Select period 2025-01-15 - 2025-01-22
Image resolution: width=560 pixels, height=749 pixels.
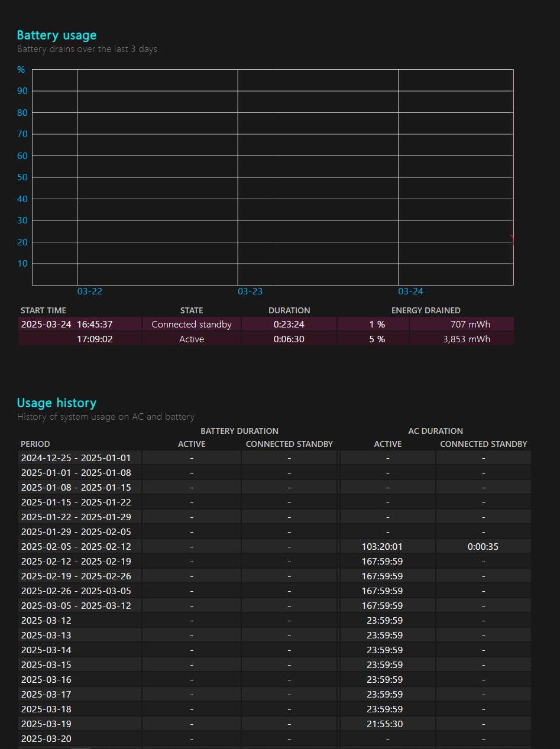tap(76, 502)
